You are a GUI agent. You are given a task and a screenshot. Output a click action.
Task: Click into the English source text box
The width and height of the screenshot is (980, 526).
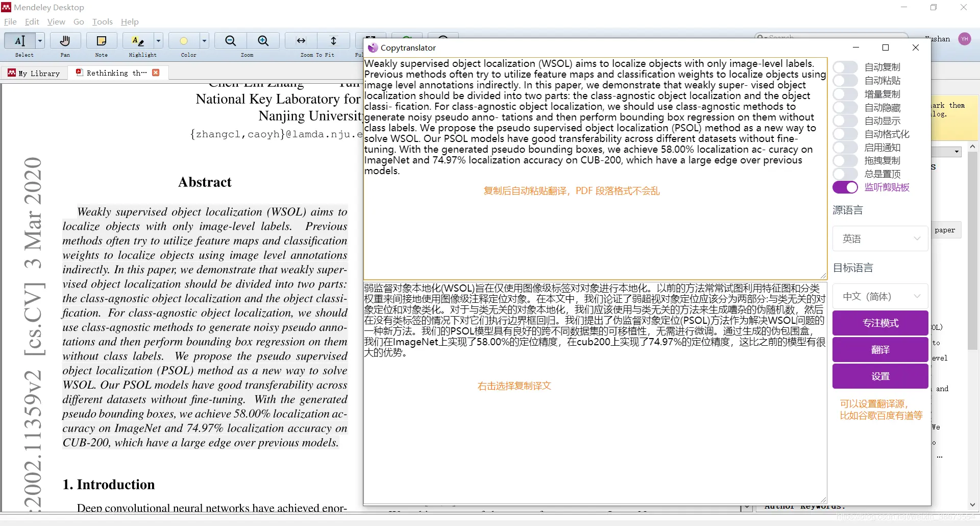pos(595,169)
